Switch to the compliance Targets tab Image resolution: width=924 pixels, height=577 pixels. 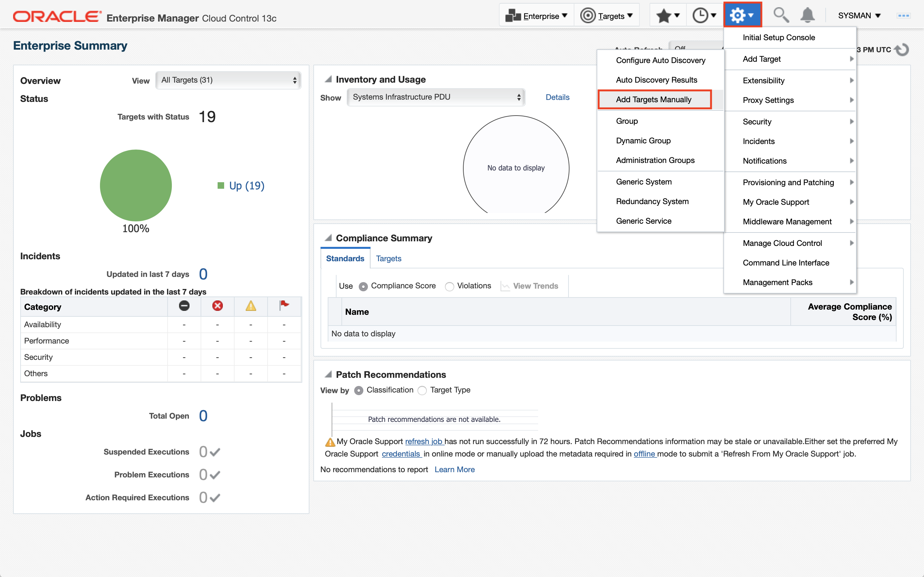click(389, 258)
